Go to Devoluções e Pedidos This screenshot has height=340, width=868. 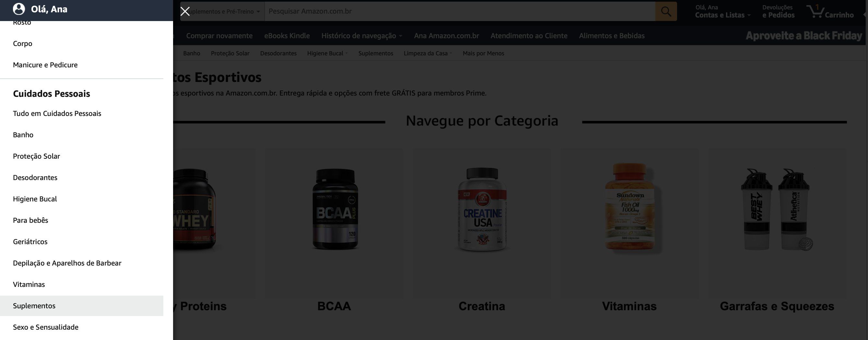778,11
